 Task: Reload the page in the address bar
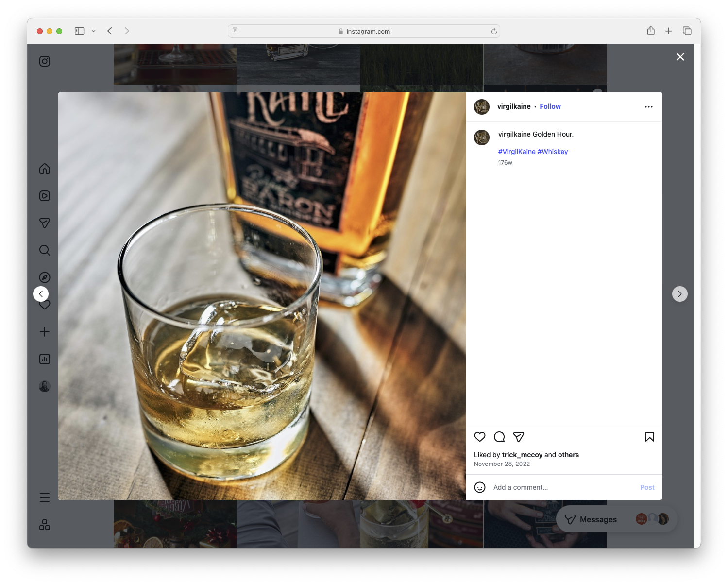coord(493,31)
